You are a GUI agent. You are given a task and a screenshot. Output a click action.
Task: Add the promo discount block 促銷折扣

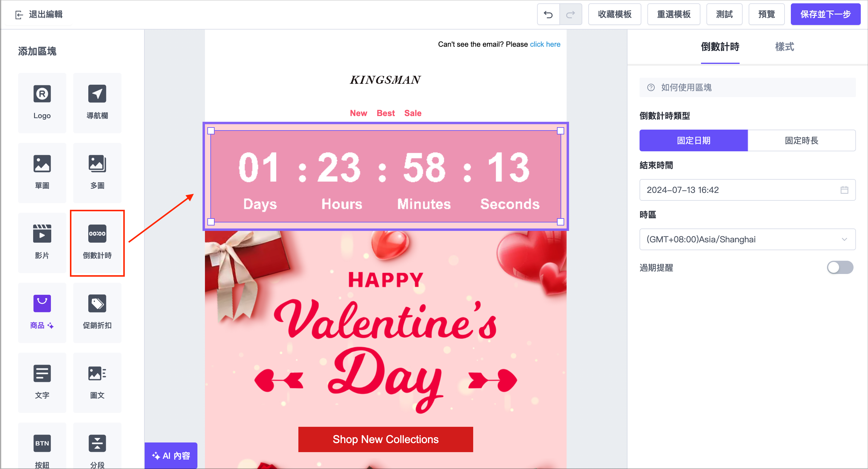pyautogui.click(x=97, y=312)
